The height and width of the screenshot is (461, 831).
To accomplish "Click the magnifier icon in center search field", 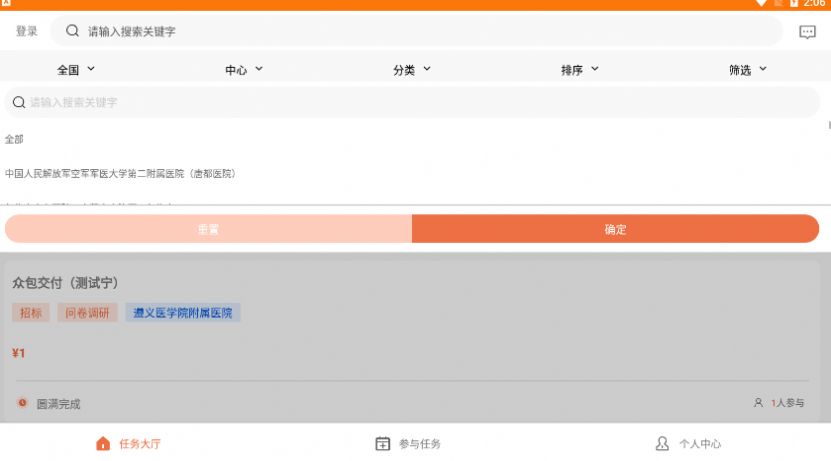I will (x=19, y=102).
